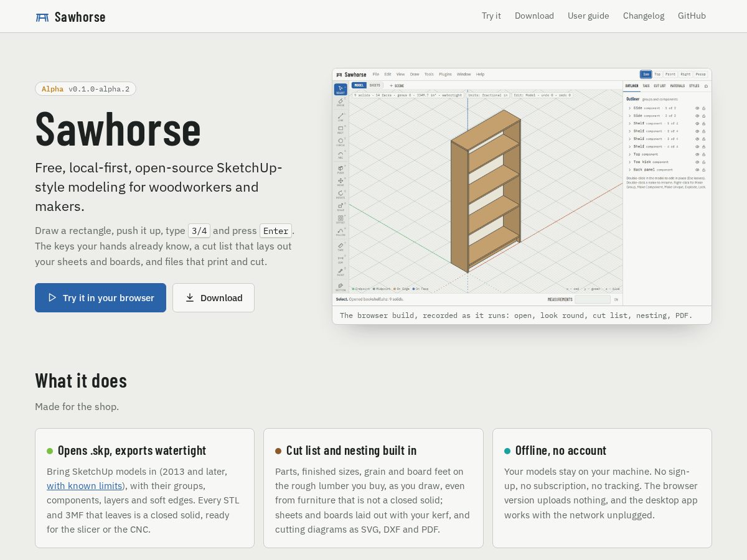Hide the Shelf 1 of 4 component
The width and height of the screenshot is (747, 560).
coord(697,124)
